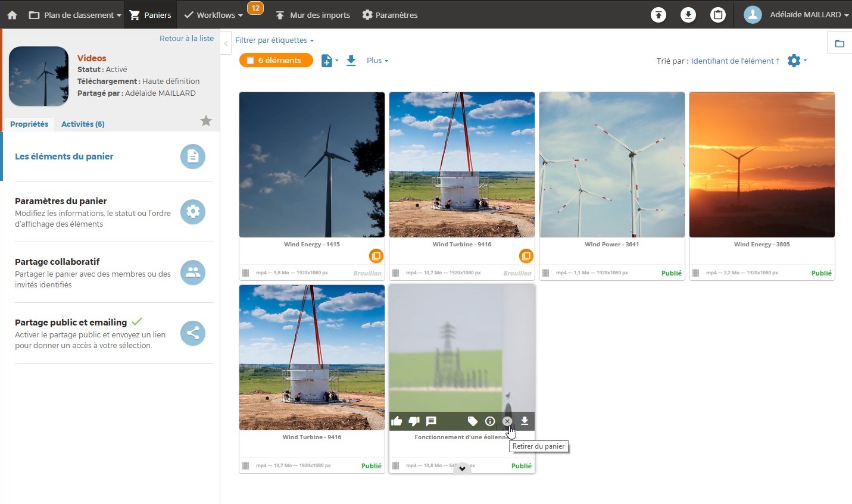
Task: Like the Fonctionnement d'une éolienne video
Action: pos(397,421)
